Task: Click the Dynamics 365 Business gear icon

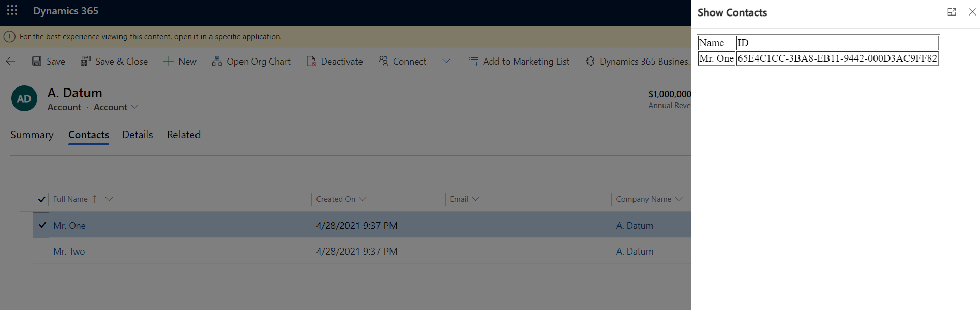Action: (590, 61)
